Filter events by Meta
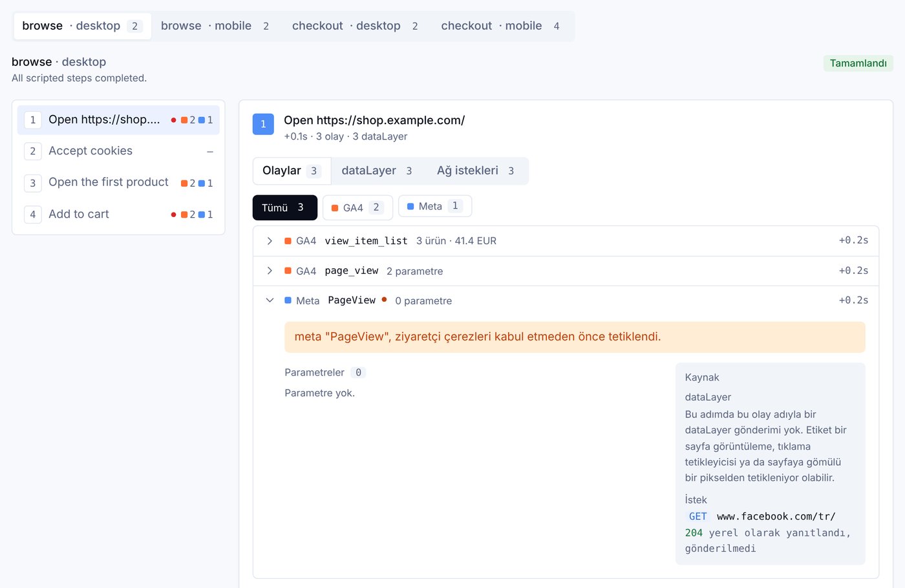The width and height of the screenshot is (905, 588). [435, 206]
